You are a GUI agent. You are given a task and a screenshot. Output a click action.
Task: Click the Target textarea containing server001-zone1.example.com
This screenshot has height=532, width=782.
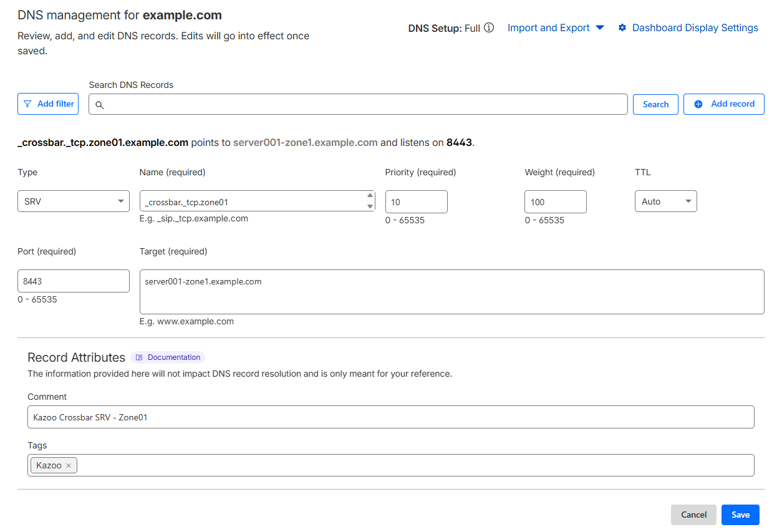(x=452, y=291)
